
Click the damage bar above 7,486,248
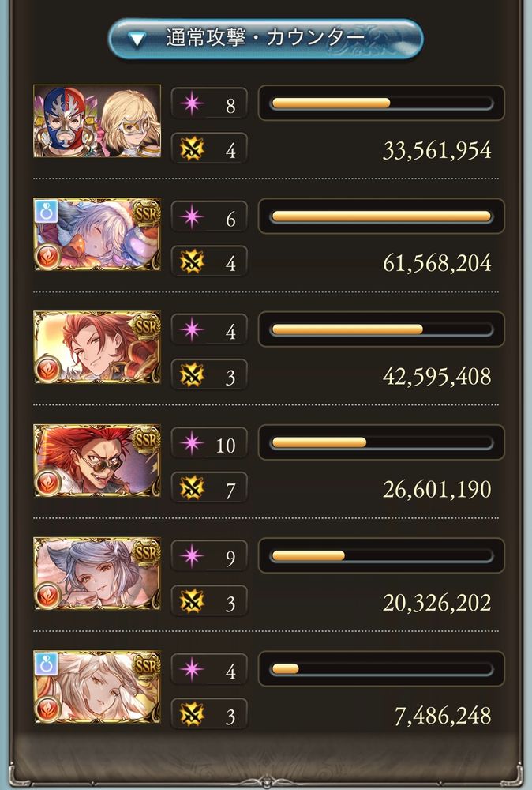tap(381, 669)
